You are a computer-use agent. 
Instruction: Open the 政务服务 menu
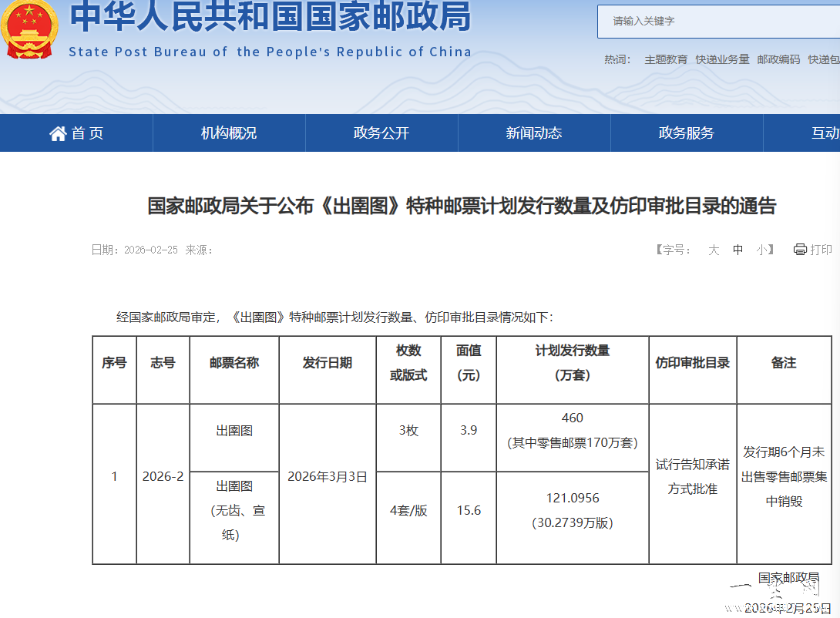[687, 133]
